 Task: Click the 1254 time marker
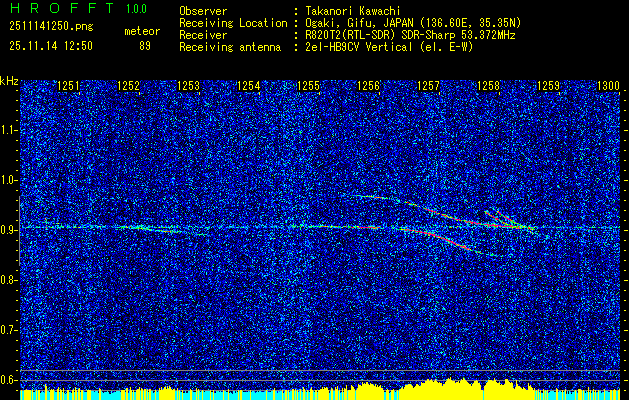[248, 85]
